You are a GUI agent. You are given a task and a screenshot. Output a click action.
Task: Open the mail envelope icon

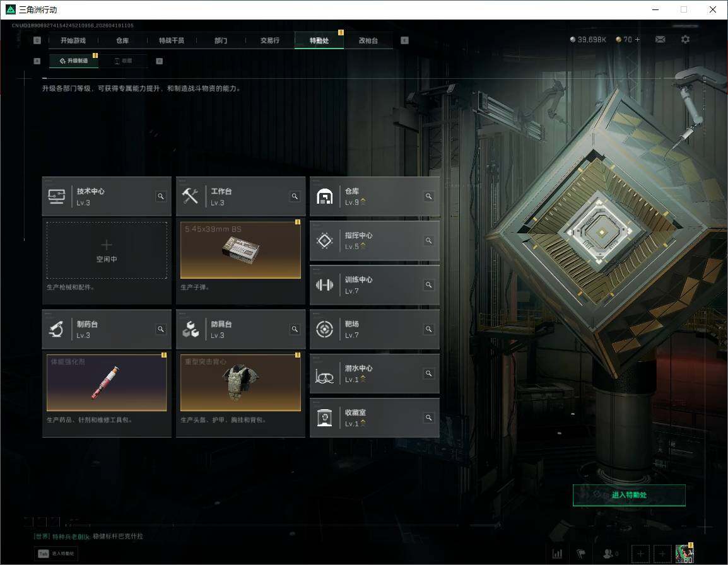pyautogui.click(x=660, y=40)
